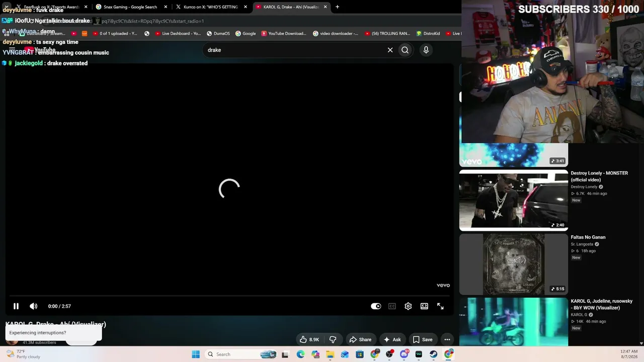Viewport: 644px width, 362px height.
Task: Open video downloader bookmark
Action: [336, 34]
